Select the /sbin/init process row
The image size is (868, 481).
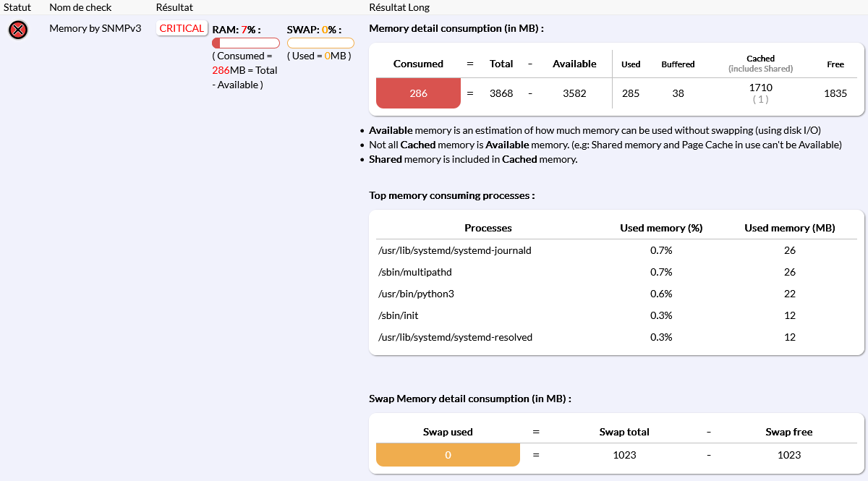[x=399, y=315]
